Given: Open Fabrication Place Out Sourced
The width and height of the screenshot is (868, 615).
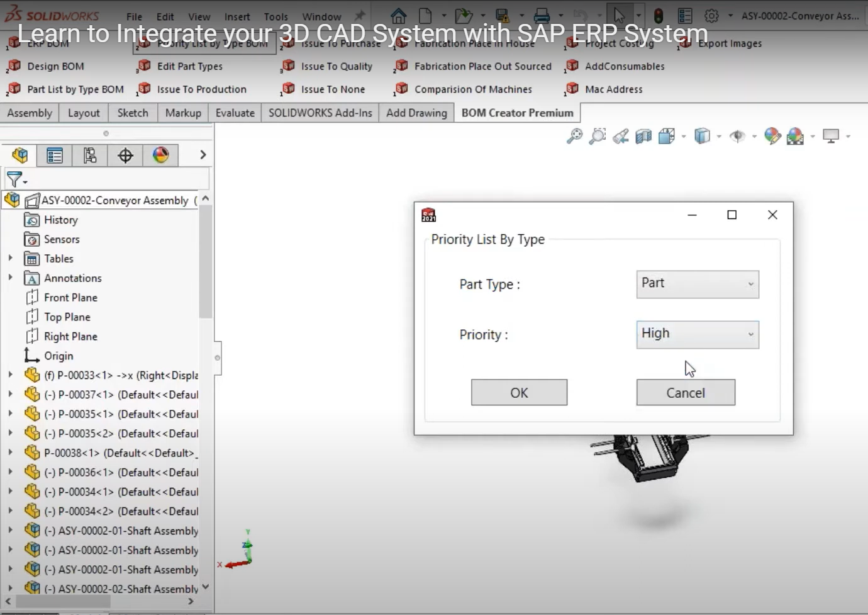Looking at the screenshot, I should pos(473,66).
